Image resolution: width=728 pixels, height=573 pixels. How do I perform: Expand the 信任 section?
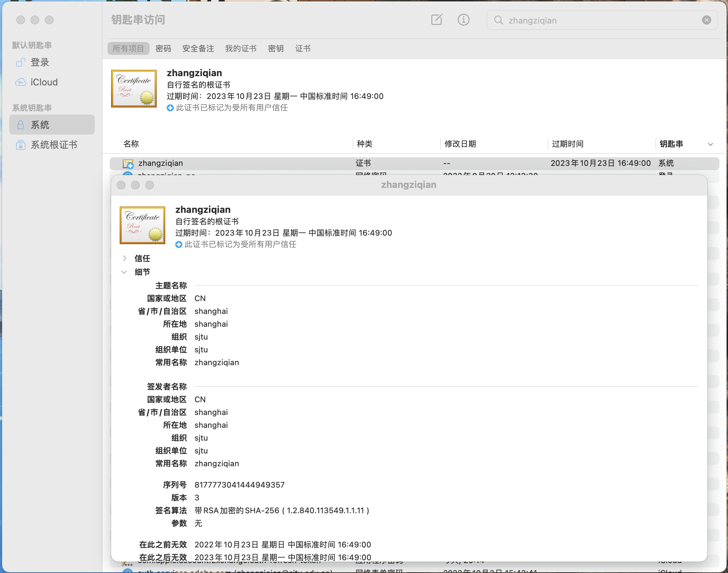point(124,258)
